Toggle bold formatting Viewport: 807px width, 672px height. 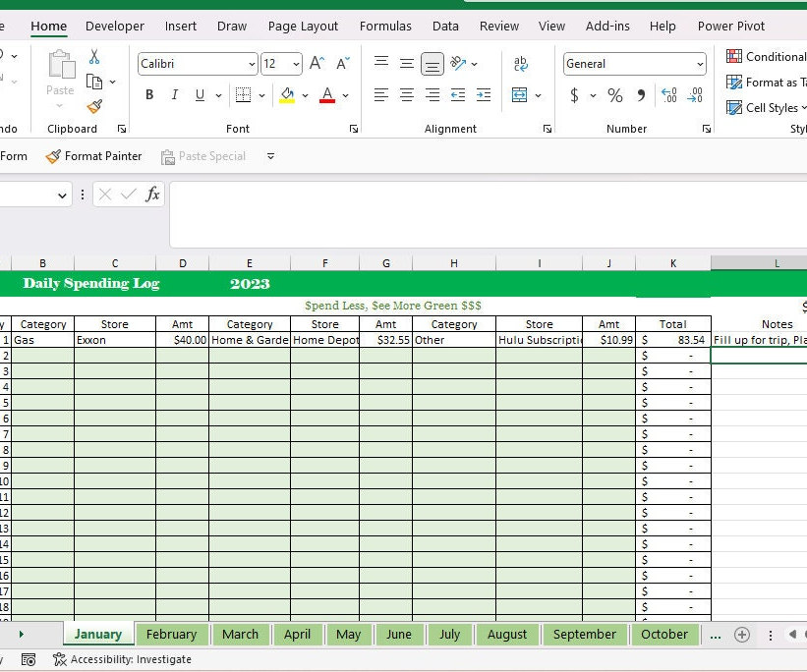click(x=148, y=94)
